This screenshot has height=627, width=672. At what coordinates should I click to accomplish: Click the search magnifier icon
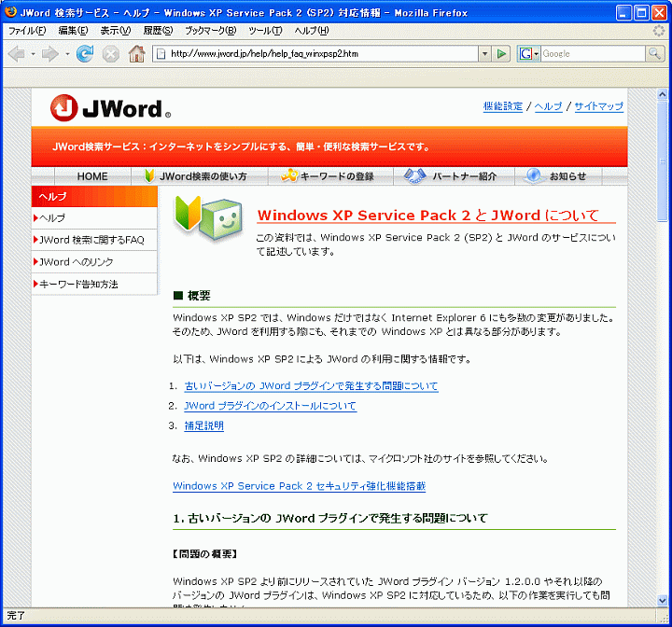[655, 54]
